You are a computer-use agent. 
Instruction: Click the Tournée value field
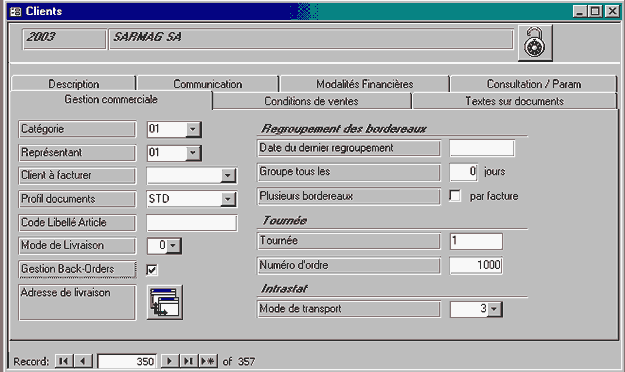coord(476,241)
